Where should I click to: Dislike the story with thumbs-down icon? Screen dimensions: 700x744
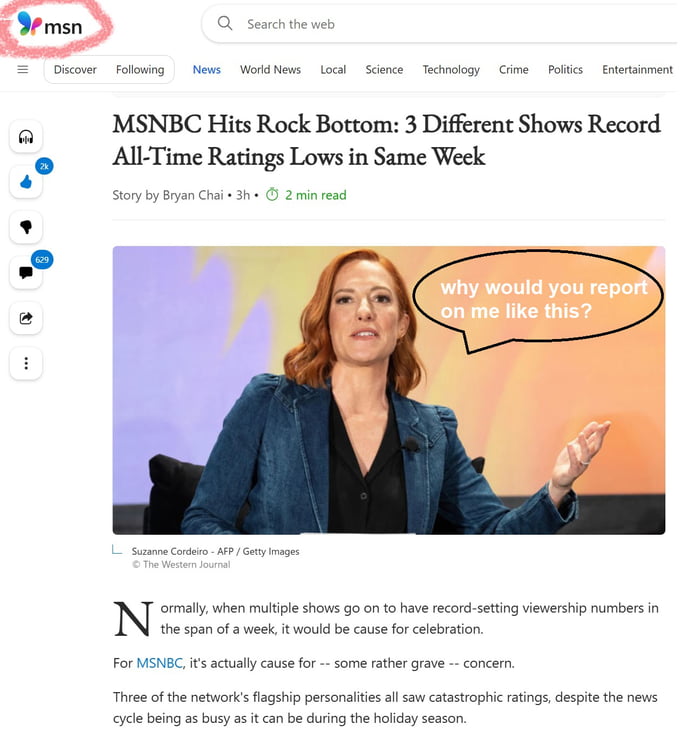click(26, 227)
